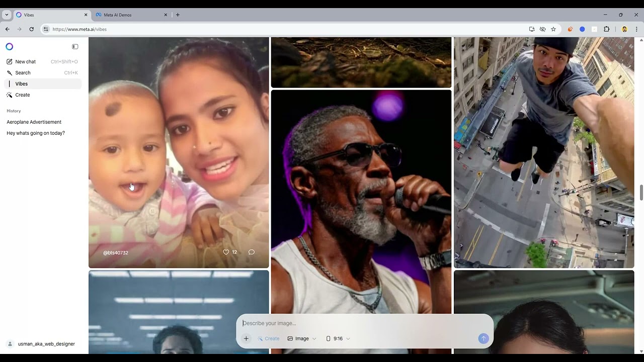View site information icon in address bar

click(x=46, y=29)
